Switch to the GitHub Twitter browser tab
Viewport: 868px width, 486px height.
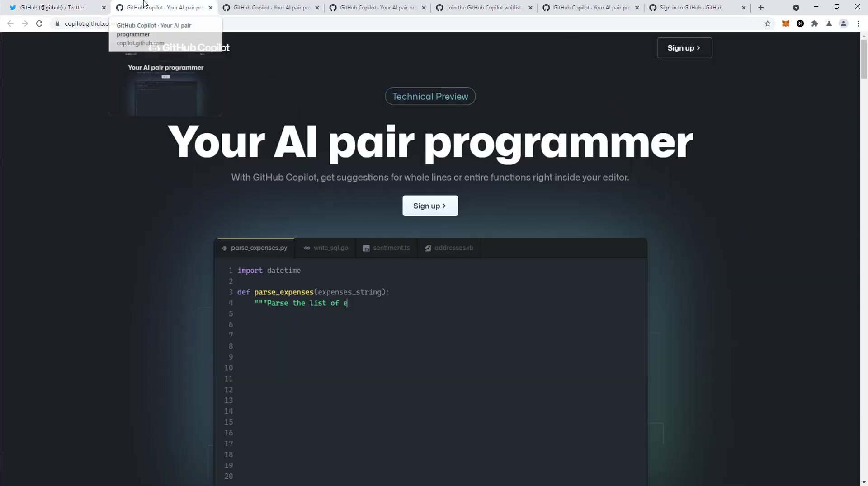(57, 8)
